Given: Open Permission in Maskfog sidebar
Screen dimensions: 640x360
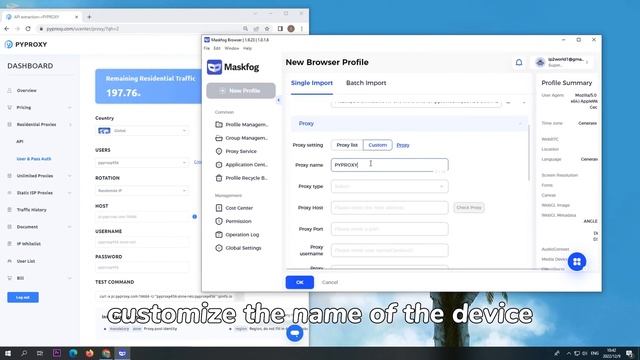Looking at the screenshot, I should pos(233,221).
